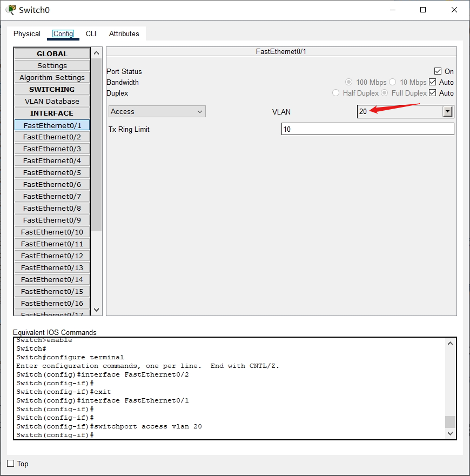
Task: Open the VLAN dropdown arrow
Action: (447, 111)
